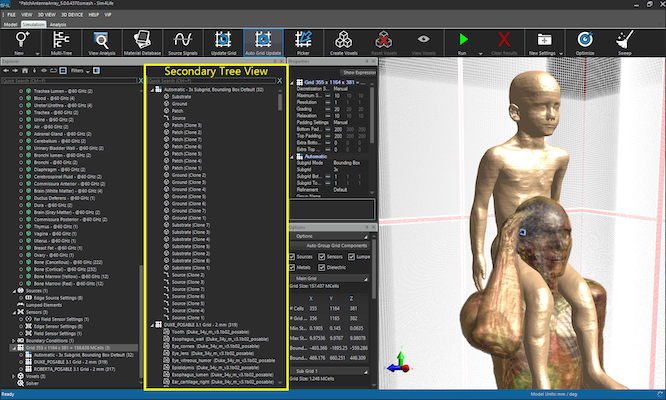Open the HELP menu

pos(93,15)
